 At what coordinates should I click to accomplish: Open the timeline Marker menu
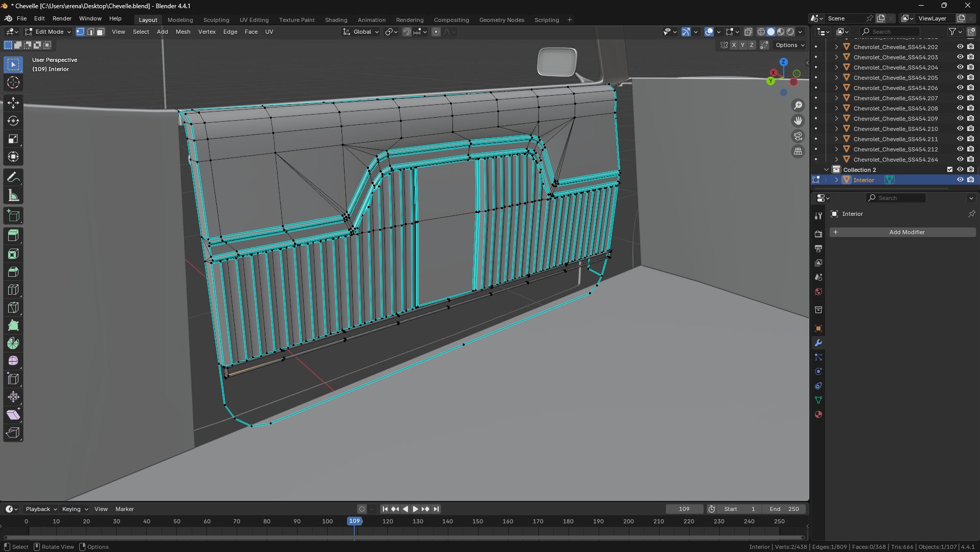tap(124, 509)
